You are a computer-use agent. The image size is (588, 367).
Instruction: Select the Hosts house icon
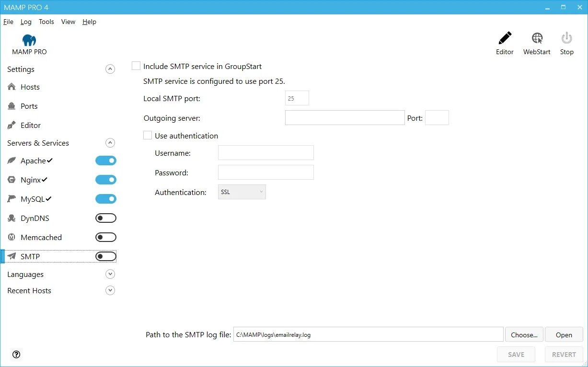[x=12, y=87]
